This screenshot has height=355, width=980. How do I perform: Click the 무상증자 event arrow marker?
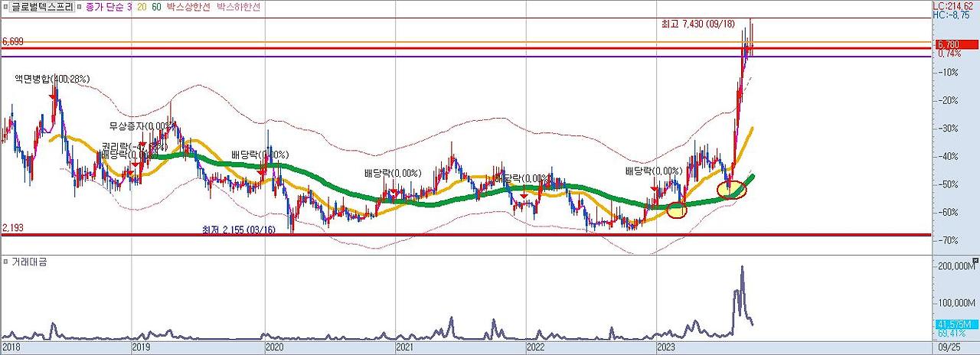click(x=142, y=142)
